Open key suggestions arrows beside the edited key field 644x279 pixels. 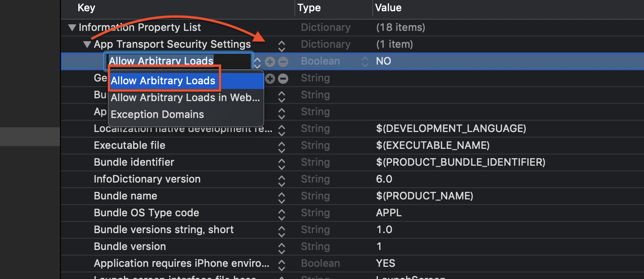click(x=257, y=61)
